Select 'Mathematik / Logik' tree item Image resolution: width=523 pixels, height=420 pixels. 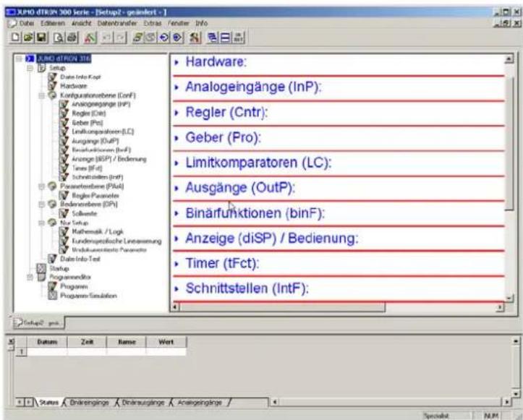click(98, 231)
